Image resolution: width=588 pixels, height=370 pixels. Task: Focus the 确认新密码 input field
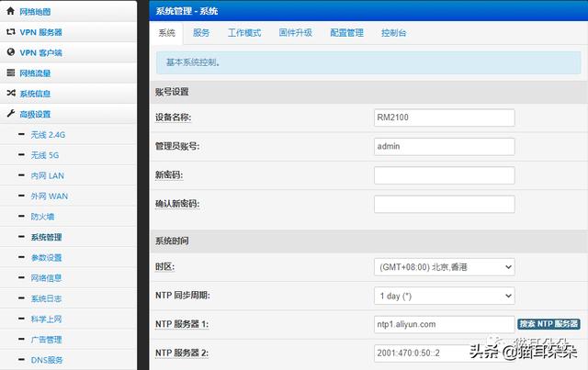tap(445, 205)
